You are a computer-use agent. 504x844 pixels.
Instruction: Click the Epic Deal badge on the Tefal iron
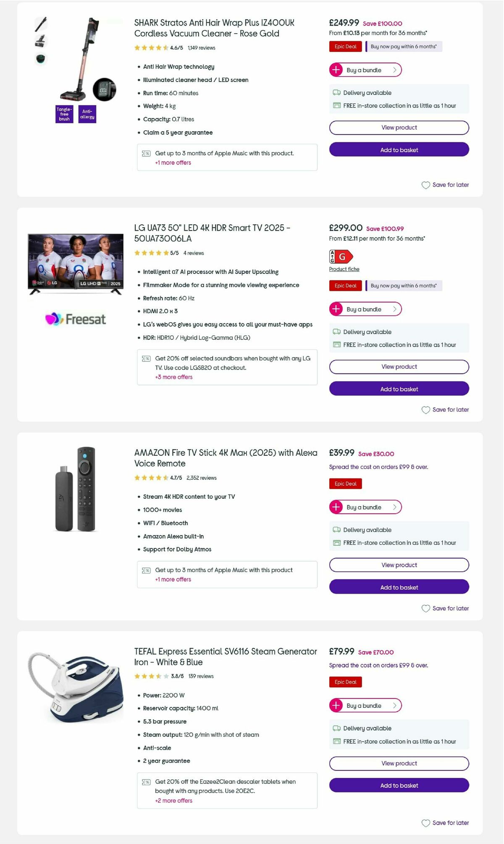(x=345, y=682)
